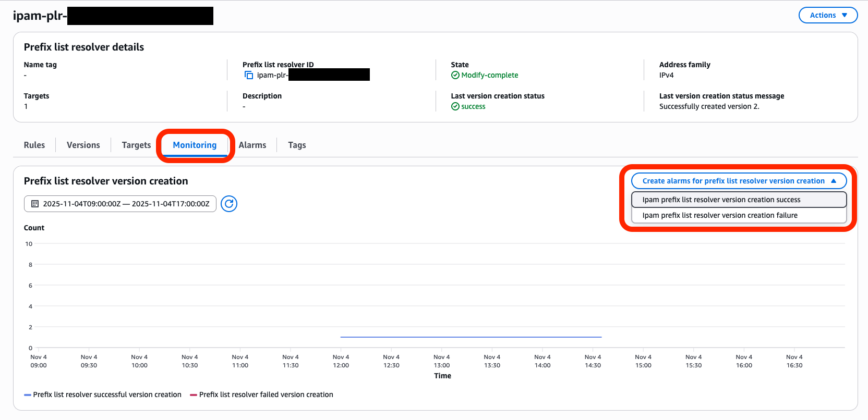
Task: Click the Modify-complete state check icon
Action: [455, 75]
